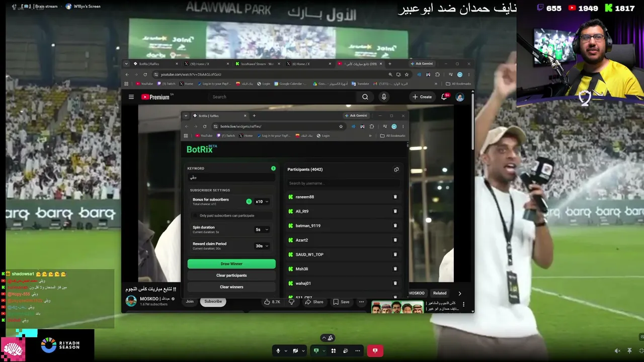Open the x10 subscriber bonus dropdown
Screen dimensions: 644x362
point(262,202)
